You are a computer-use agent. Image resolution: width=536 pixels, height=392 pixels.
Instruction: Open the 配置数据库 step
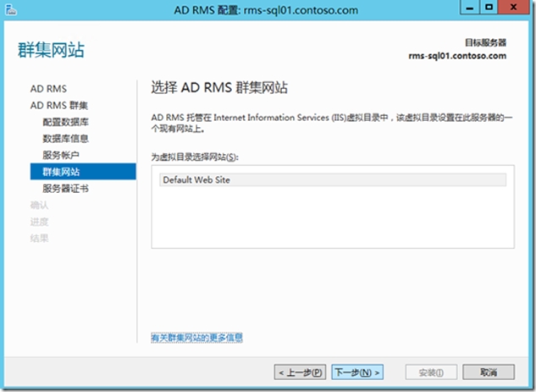click(66, 122)
